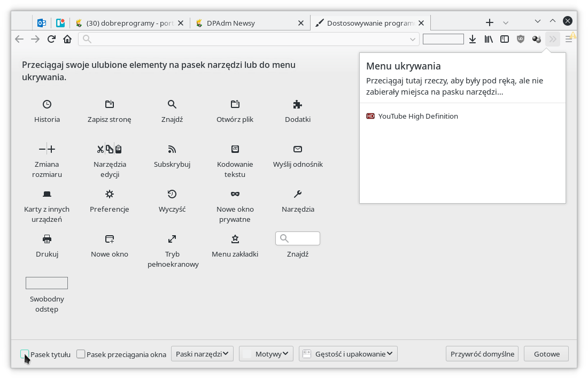The width and height of the screenshot is (588, 379).
Task: Open the Gęstość i upakowanie dropdown
Action: [348, 354]
